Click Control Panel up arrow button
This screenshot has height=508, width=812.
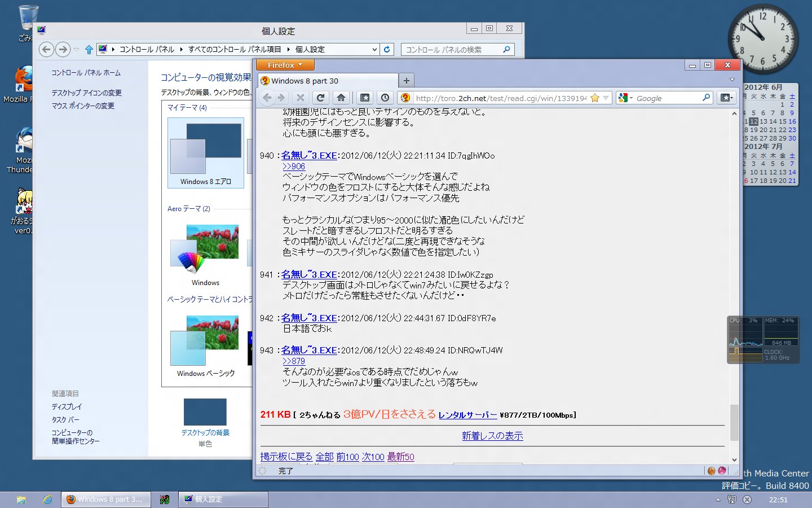89,50
